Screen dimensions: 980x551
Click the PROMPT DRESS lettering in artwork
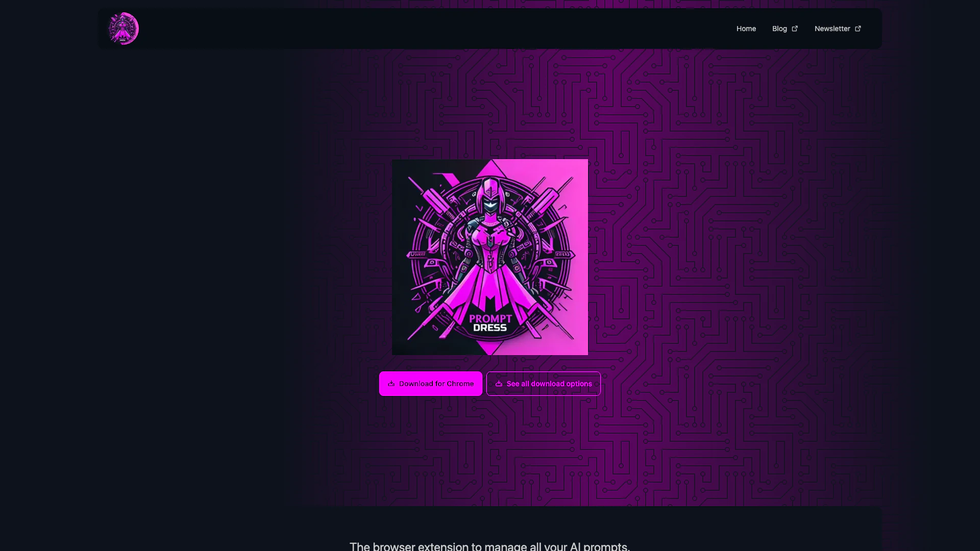(x=490, y=323)
